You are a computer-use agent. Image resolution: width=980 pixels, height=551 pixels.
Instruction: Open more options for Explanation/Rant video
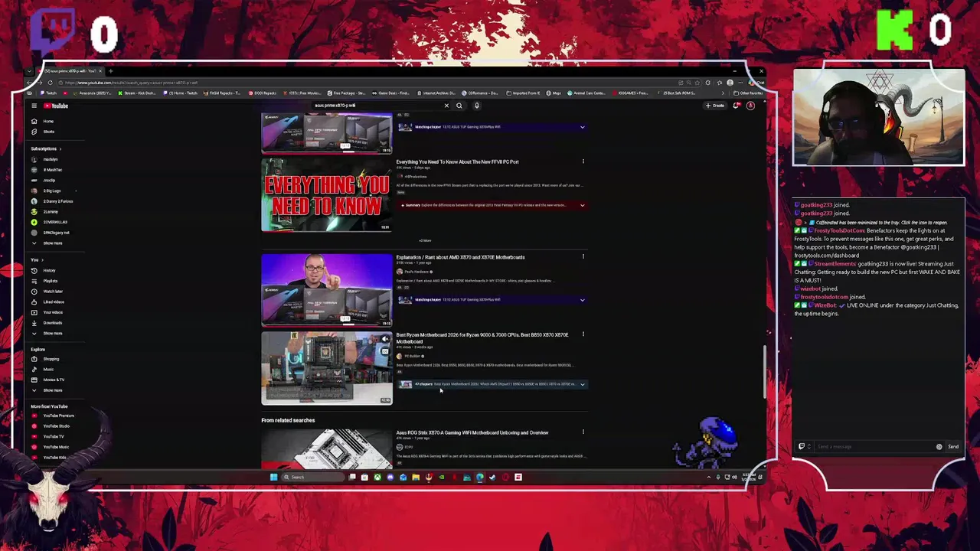(x=583, y=256)
